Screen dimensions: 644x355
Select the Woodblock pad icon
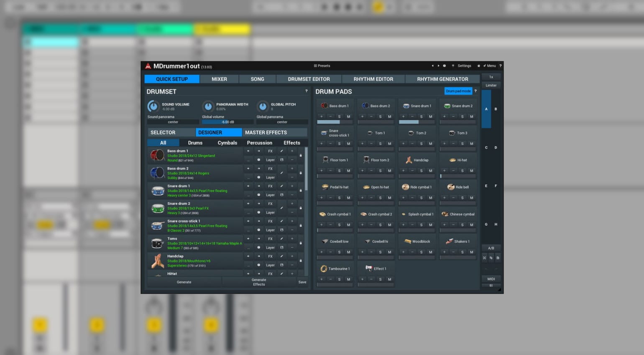pos(407,241)
